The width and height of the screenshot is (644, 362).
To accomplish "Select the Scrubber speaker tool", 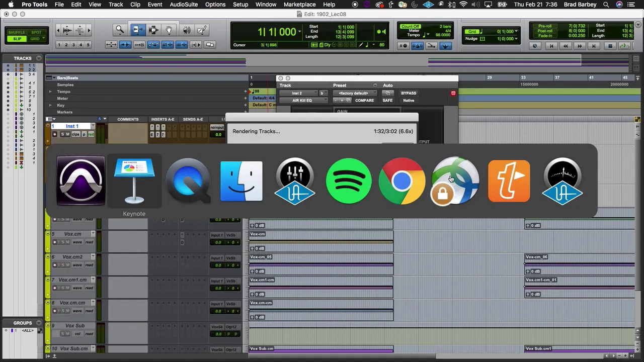I will tap(187, 30).
